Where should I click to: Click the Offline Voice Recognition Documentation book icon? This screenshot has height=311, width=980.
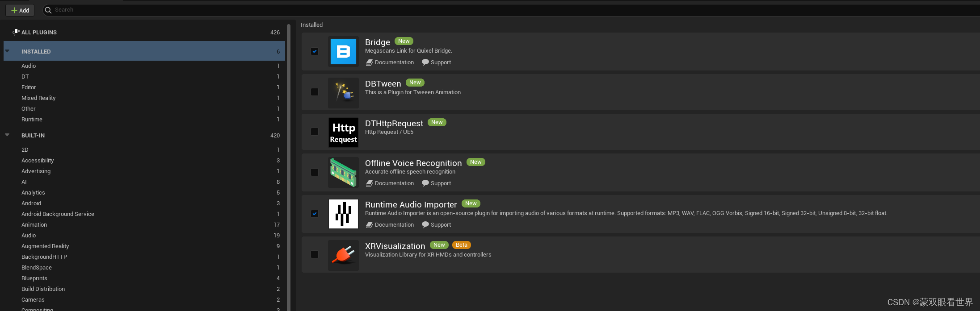pos(369,183)
